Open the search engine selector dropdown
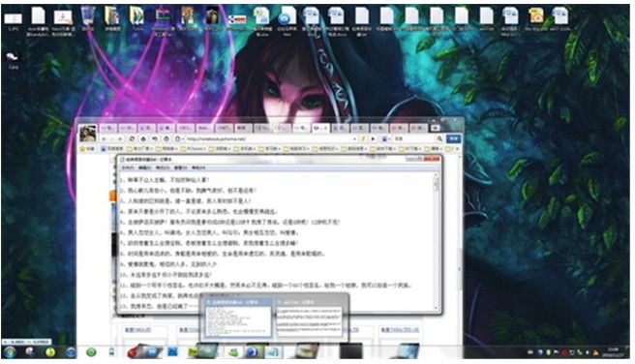Screen dimensions: 635x364 coord(385,138)
